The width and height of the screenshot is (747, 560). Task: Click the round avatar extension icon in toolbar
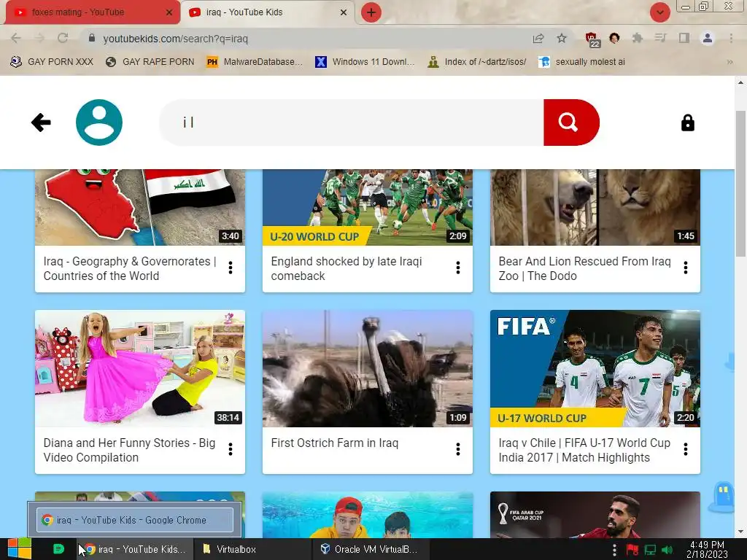(614, 38)
